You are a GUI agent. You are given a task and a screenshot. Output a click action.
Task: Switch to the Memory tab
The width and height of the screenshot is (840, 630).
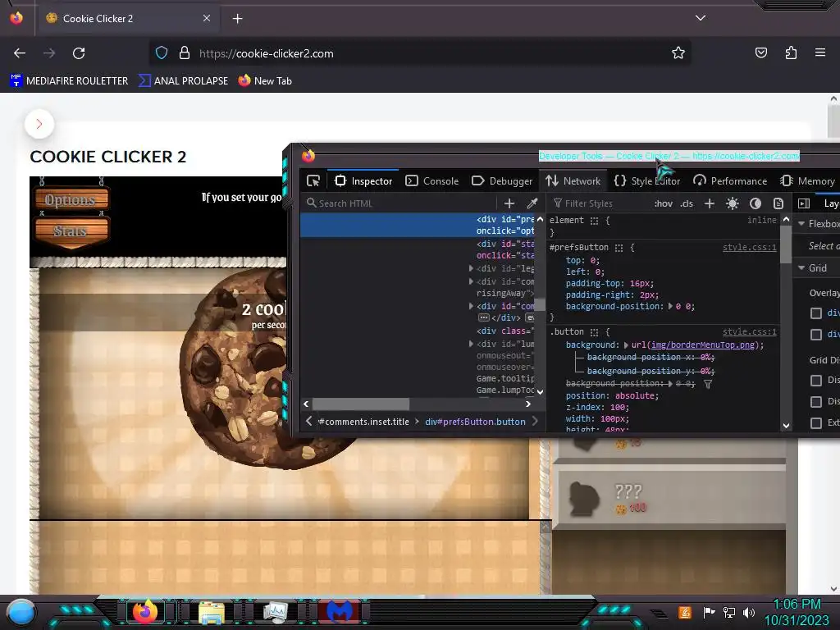[808, 181]
